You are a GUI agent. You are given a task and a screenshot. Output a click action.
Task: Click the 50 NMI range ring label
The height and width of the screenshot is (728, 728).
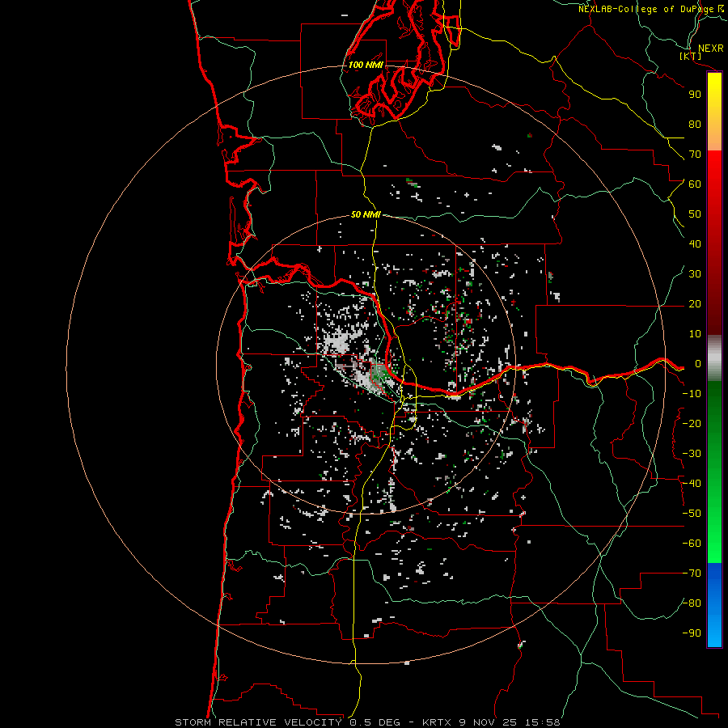(x=366, y=214)
